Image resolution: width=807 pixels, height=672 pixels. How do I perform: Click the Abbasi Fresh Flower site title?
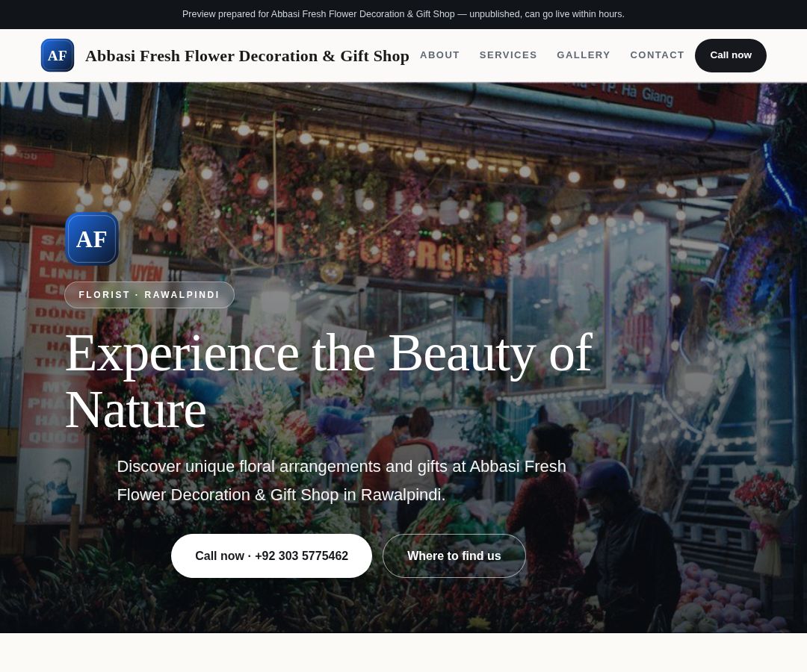coord(247,55)
